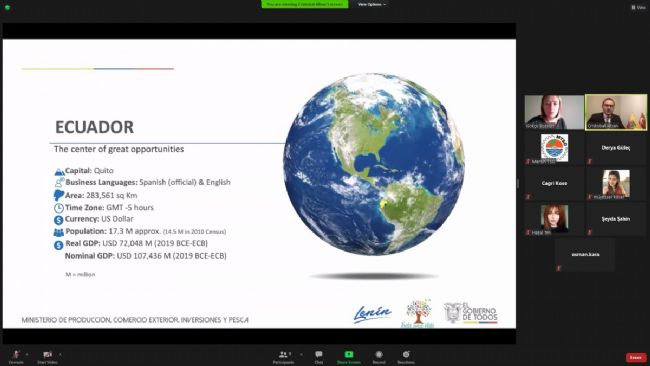Click the red Leave button
Viewport: 650px width, 366px height.
coord(635,357)
